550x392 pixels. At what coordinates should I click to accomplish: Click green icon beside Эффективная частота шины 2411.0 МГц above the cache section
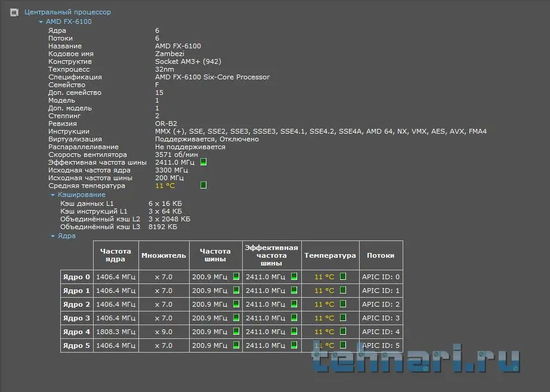coord(203,162)
